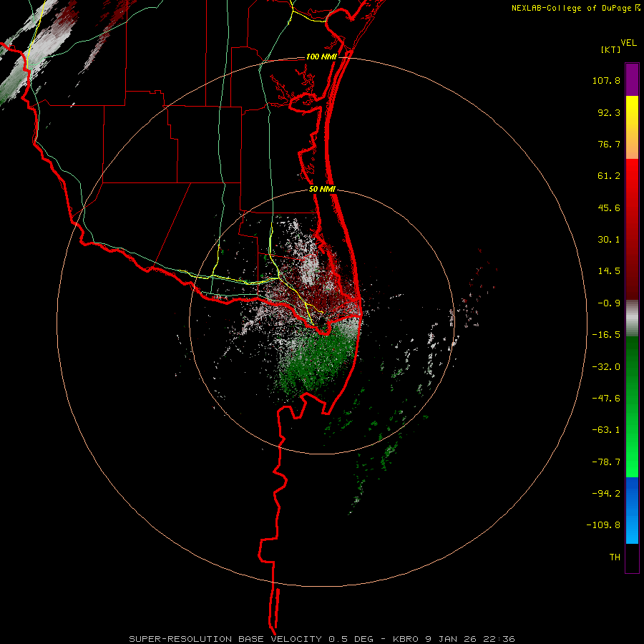Click the -63.1 velocity scale value
Image resolution: width=644 pixels, height=644 pixels.
[606, 430]
